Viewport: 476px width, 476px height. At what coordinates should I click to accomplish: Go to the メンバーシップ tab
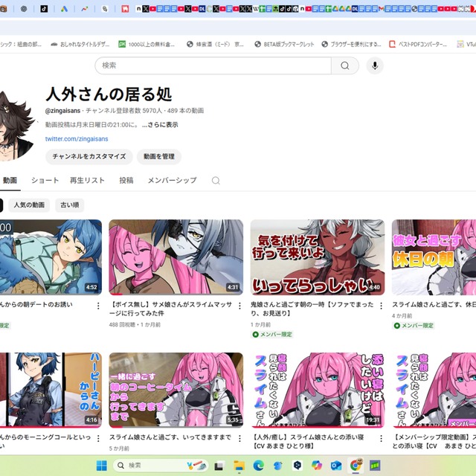(x=172, y=181)
